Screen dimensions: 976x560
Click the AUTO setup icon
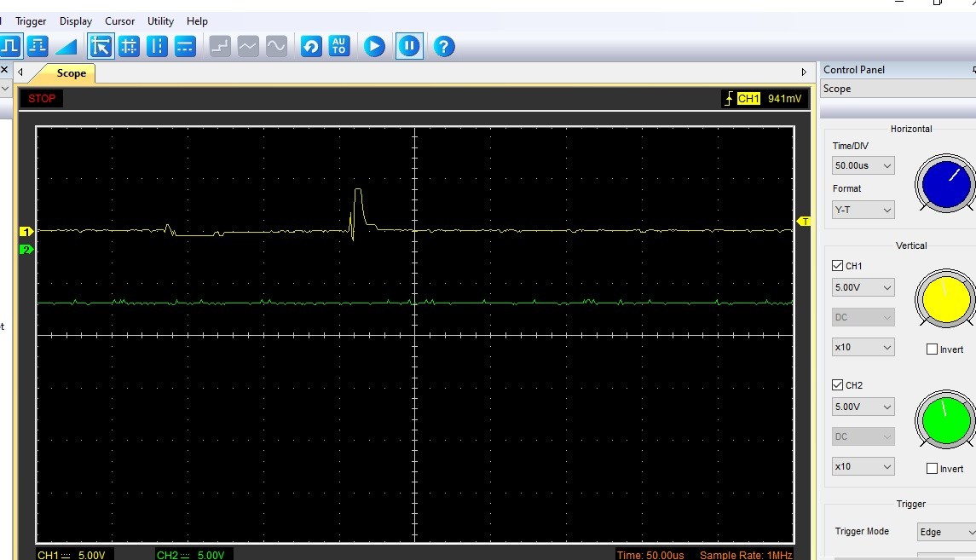click(x=339, y=46)
